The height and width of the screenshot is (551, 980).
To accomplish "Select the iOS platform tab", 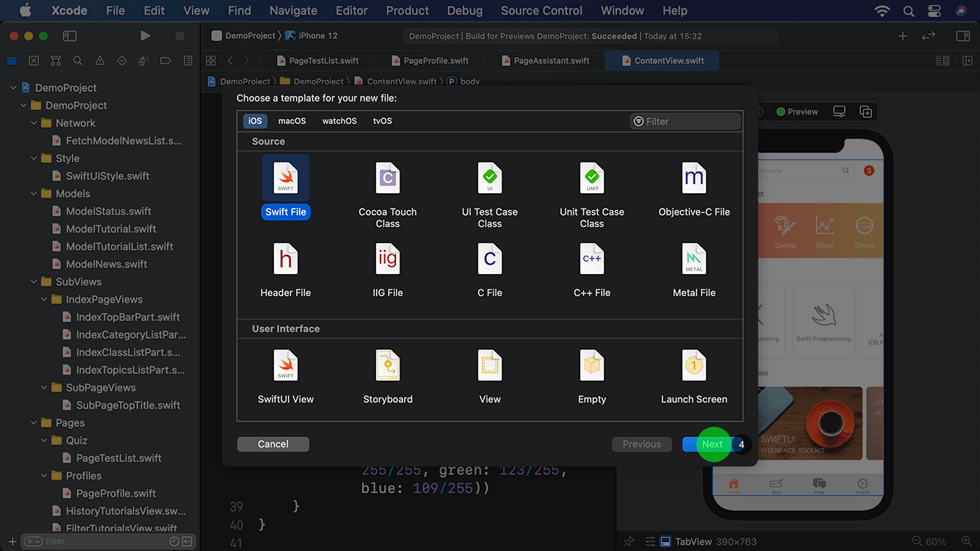I will click(x=255, y=121).
